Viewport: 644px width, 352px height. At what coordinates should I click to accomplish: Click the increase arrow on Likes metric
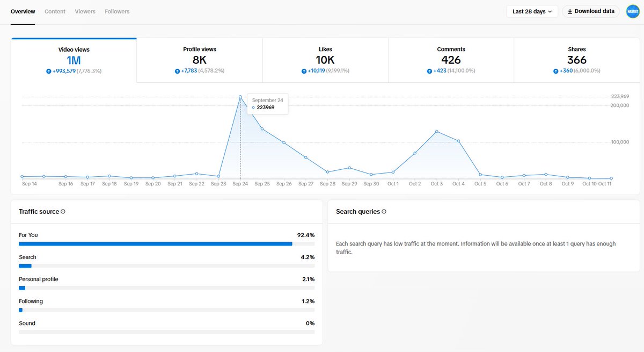point(304,70)
